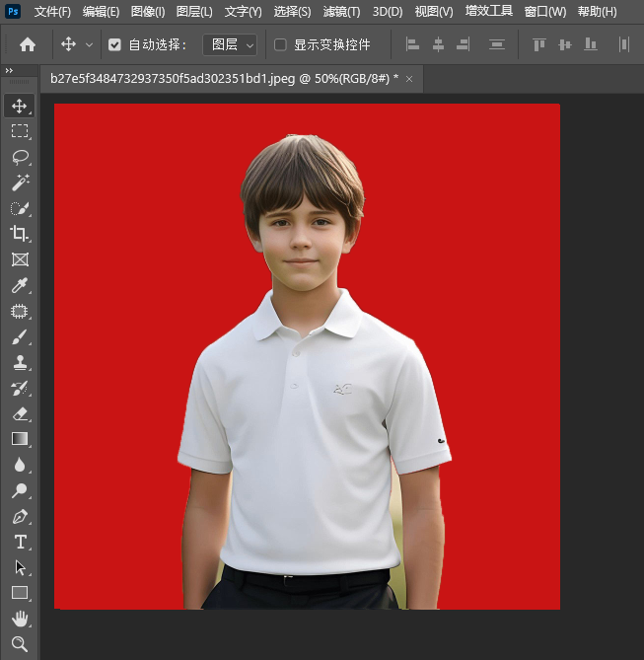This screenshot has height=660, width=644.
Task: Align right edges
Action: point(463,44)
